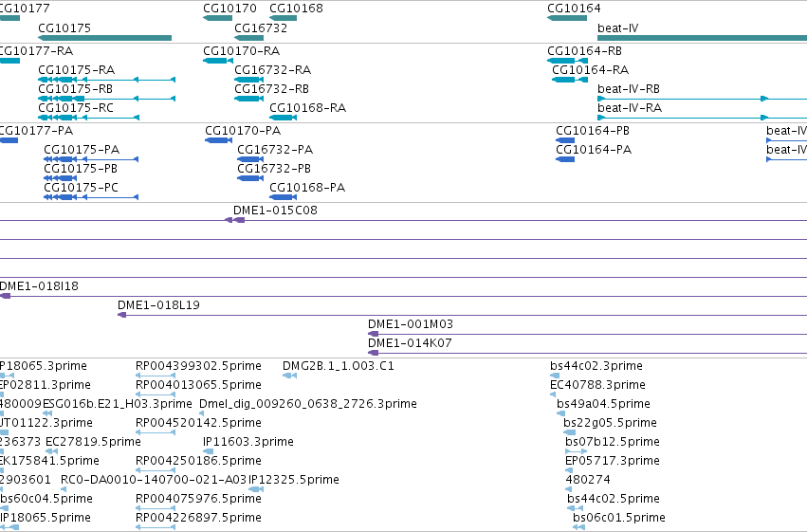Click EST RP004399302.5prime
The image size is (807, 532).
click(x=156, y=376)
